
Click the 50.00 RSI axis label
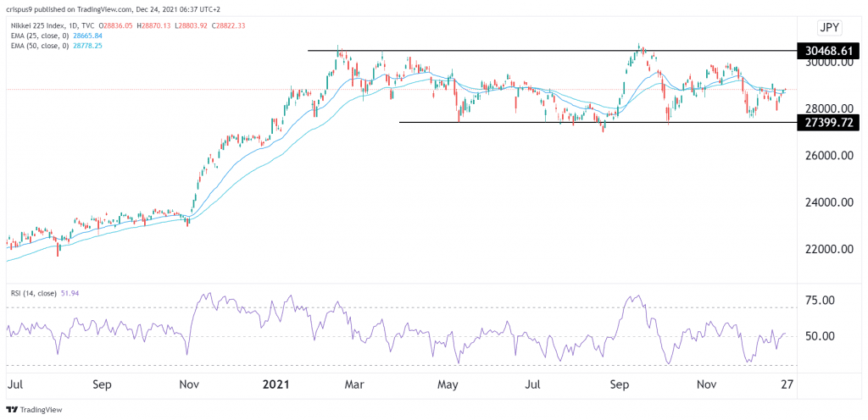pyautogui.click(x=821, y=336)
